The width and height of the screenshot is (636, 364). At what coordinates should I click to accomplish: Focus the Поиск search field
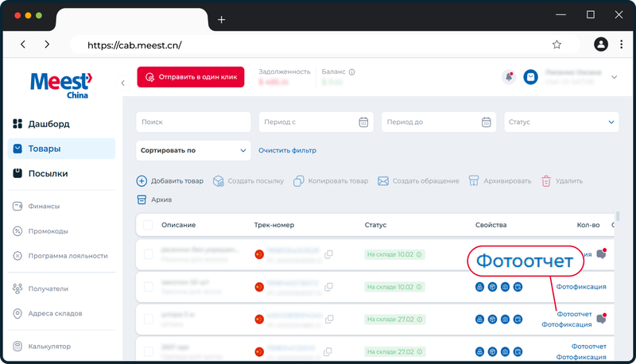[x=193, y=122]
